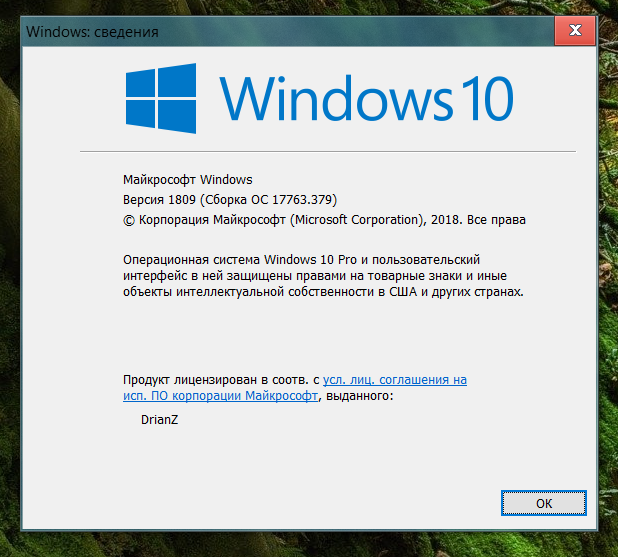Click the Windows 10 logo squares
The height and width of the screenshot is (557, 618).
click(x=161, y=99)
